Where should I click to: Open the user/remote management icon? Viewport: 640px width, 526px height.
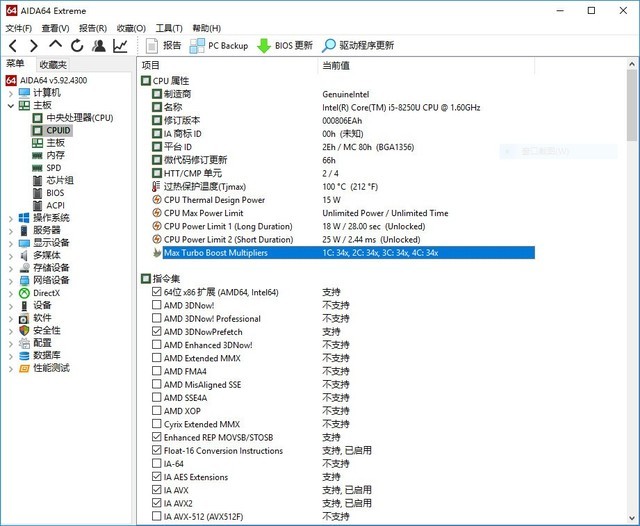99,46
